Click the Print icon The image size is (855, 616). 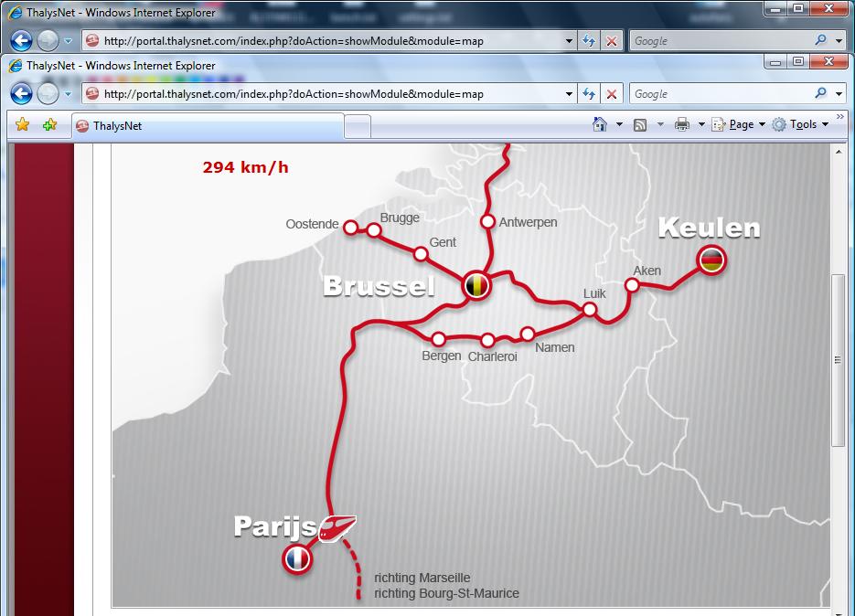coord(681,125)
